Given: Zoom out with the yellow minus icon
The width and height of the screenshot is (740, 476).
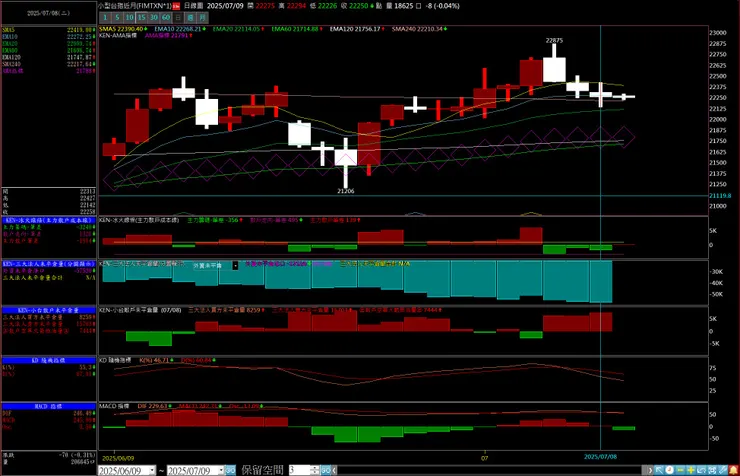Looking at the screenshot, I should 680,470.
